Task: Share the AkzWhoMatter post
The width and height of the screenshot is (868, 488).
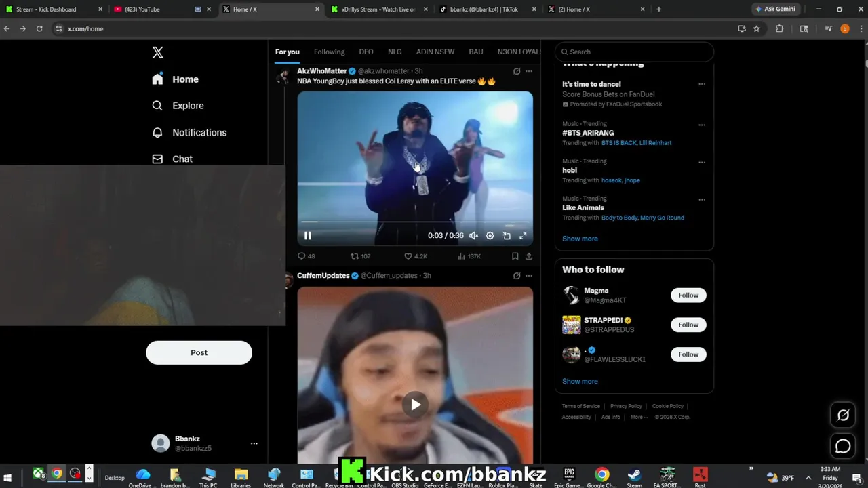Action: pos(529,256)
